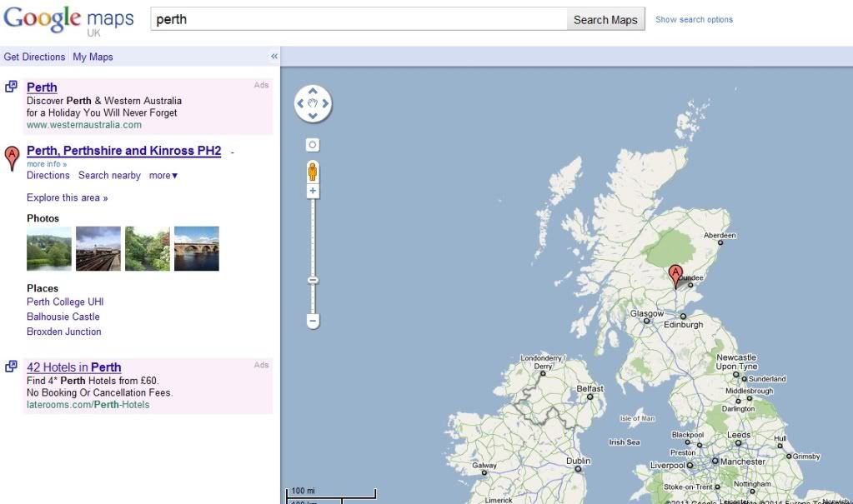This screenshot has width=853, height=504.
Task: Click the reset view circle button above pegman
Action: tap(312, 145)
